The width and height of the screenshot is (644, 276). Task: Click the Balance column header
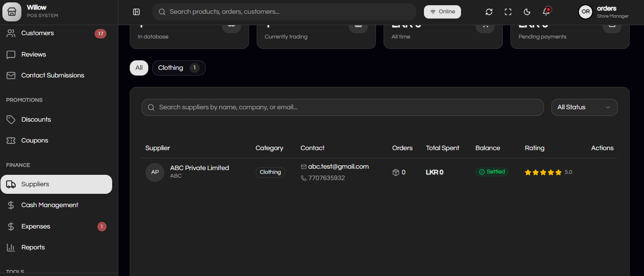click(x=488, y=148)
